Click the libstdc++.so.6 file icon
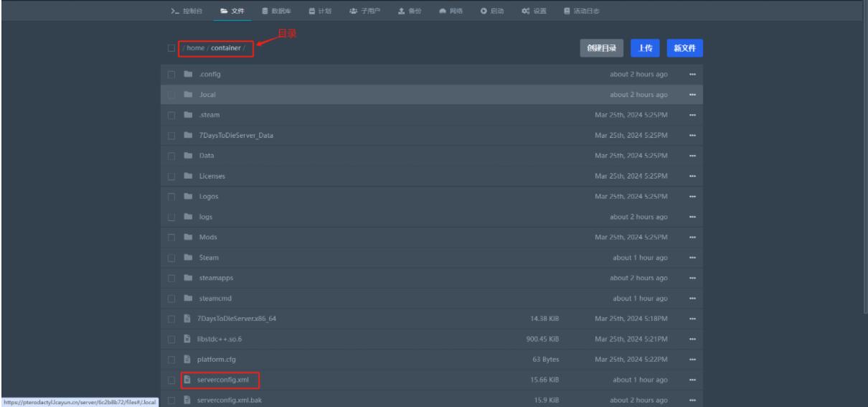The image size is (868, 407). click(188, 338)
